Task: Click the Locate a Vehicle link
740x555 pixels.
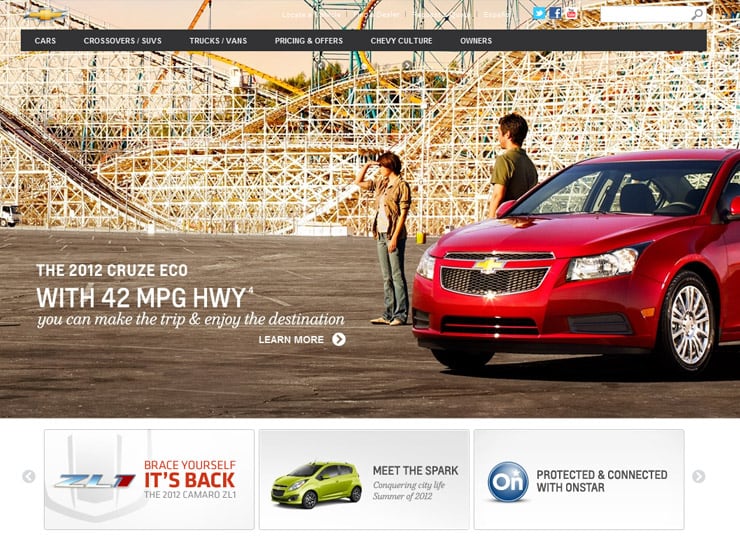Action: click(x=311, y=15)
